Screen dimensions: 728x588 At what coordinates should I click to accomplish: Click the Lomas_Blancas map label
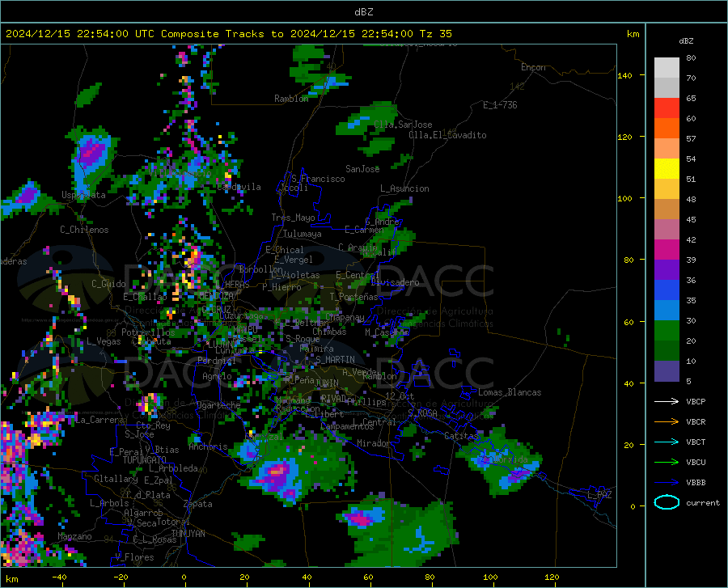[x=510, y=392]
